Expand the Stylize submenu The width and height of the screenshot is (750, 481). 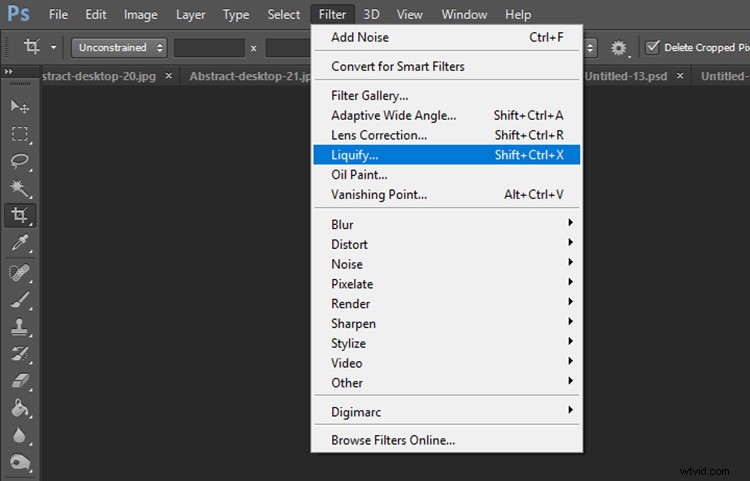click(447, 343)
